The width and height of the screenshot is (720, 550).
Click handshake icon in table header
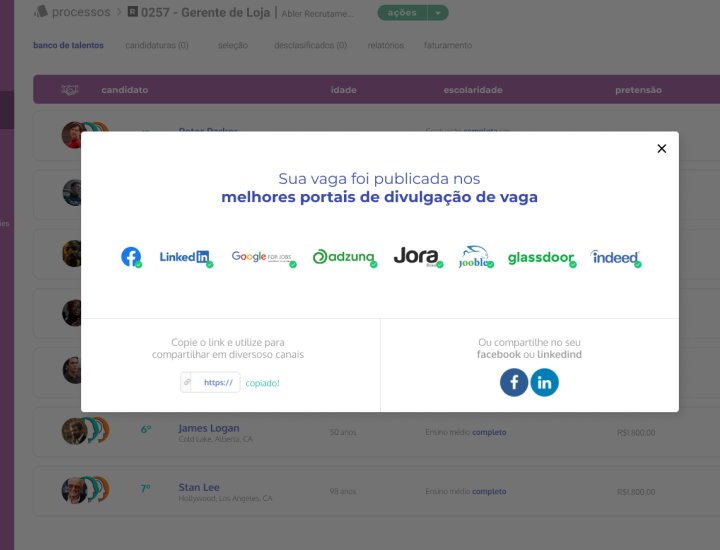tap(70, 90)
